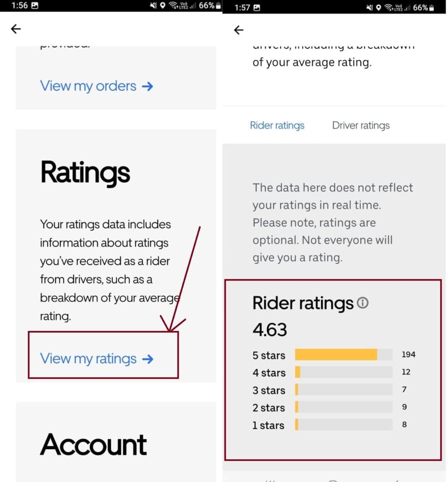448x482 pixels.
Task: Click the 4 stars rating bar
Action: click(344, 372)
